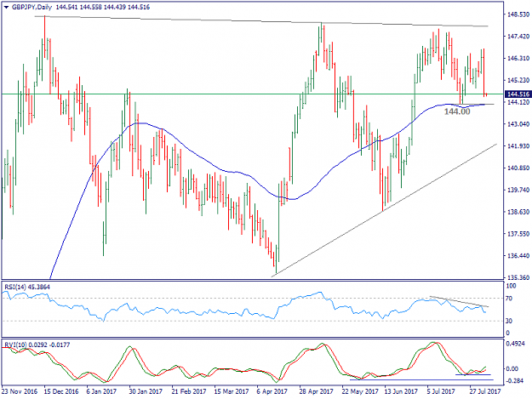Viewport: 532px width, 399px height.
Task: Select date label 6 Jan 2017
Action: tap(102, 391)
